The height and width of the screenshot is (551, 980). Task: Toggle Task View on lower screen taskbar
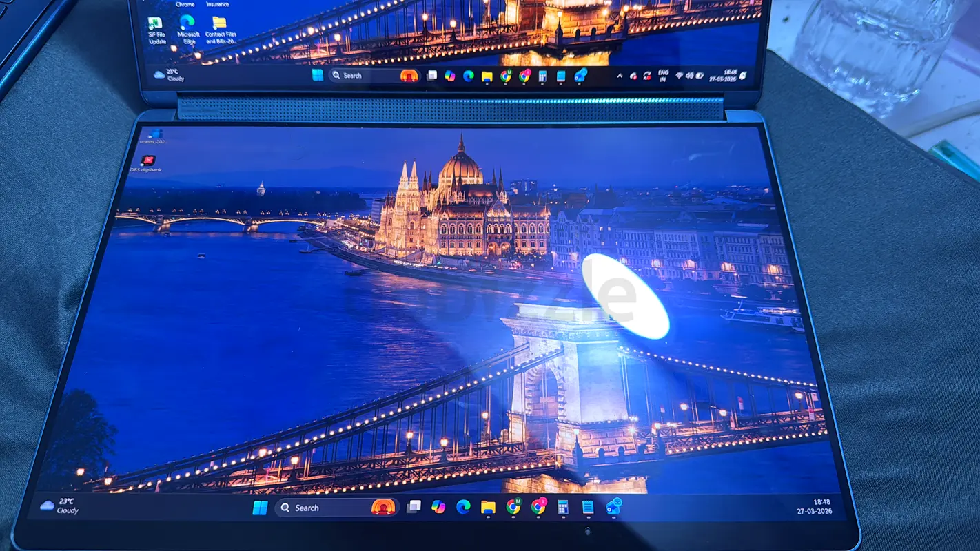point(414,507)
